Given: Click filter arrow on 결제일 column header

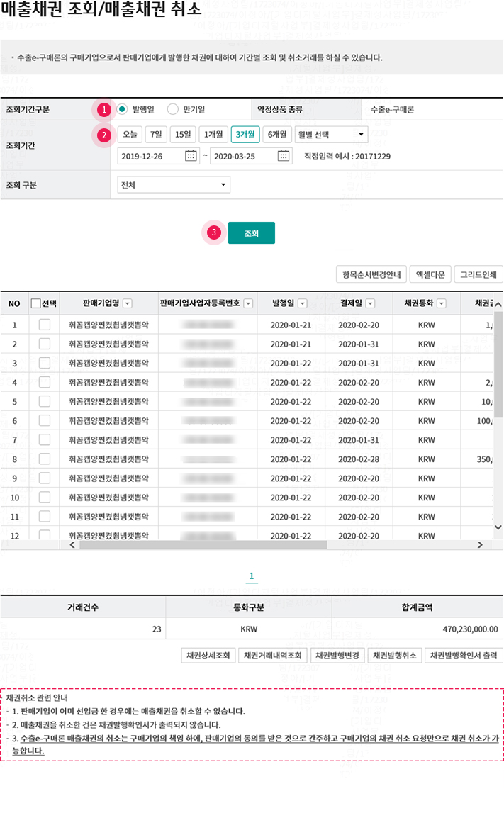Looking at the screenshot, I should [x=371, y=303].
